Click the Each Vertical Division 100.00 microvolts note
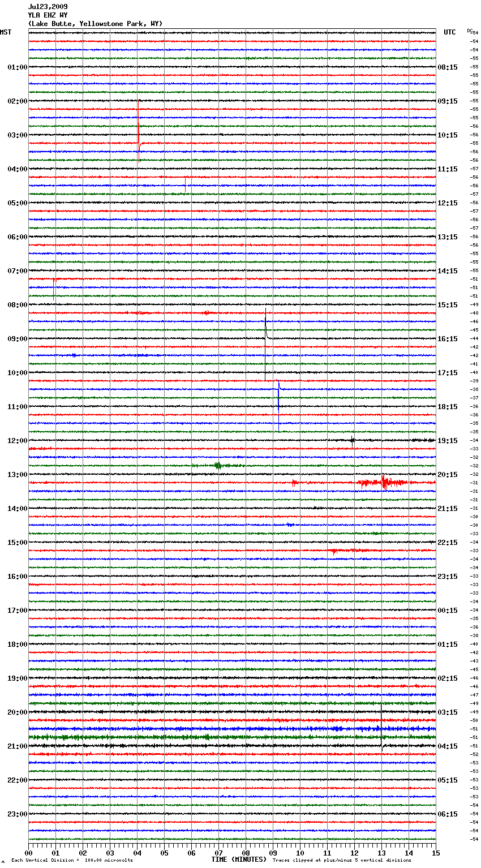 pos(72,861)
